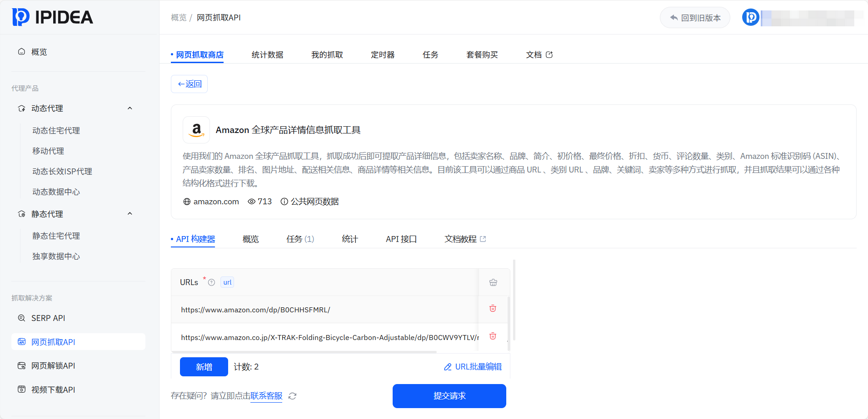Image resolution: width=868 pixels, height=419 pixels.
Task: Open 移动代理 in sidebar
Action: 48,151
